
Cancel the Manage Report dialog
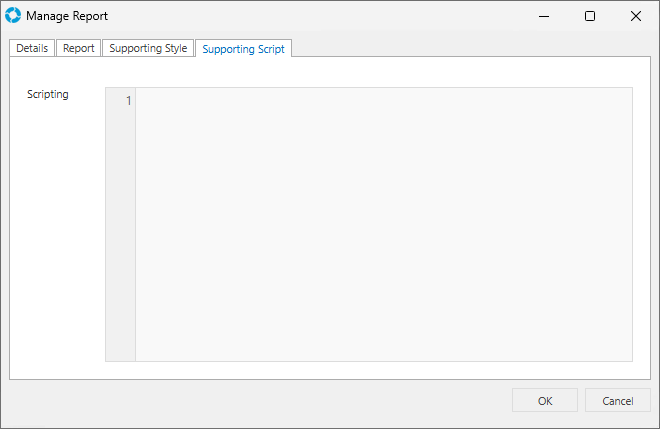coord(618,401)
